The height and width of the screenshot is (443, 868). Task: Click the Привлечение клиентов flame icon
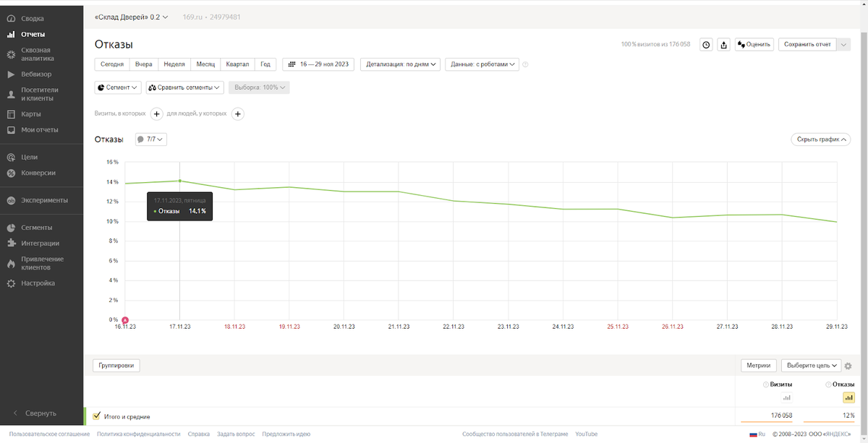11,264
